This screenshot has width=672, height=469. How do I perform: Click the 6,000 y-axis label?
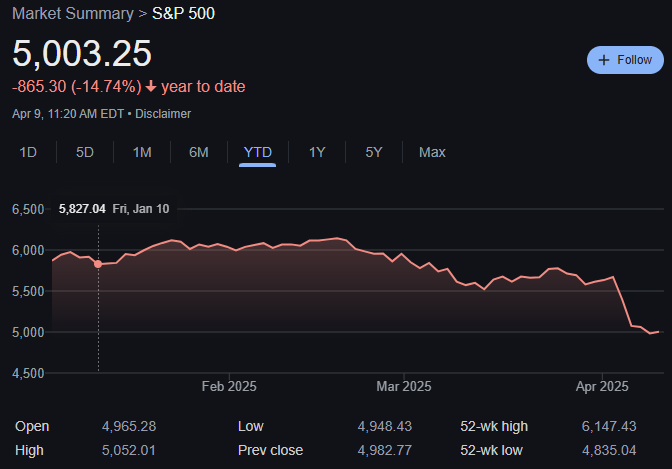click(x=28, y=250)
